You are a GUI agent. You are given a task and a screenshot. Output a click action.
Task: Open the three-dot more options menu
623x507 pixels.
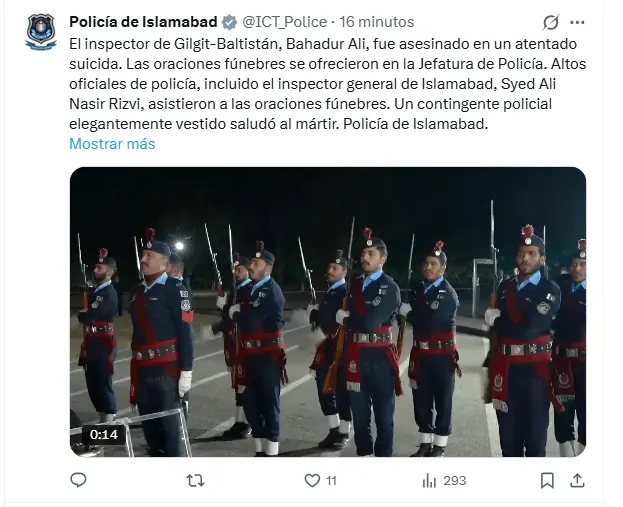pos(579,22)
